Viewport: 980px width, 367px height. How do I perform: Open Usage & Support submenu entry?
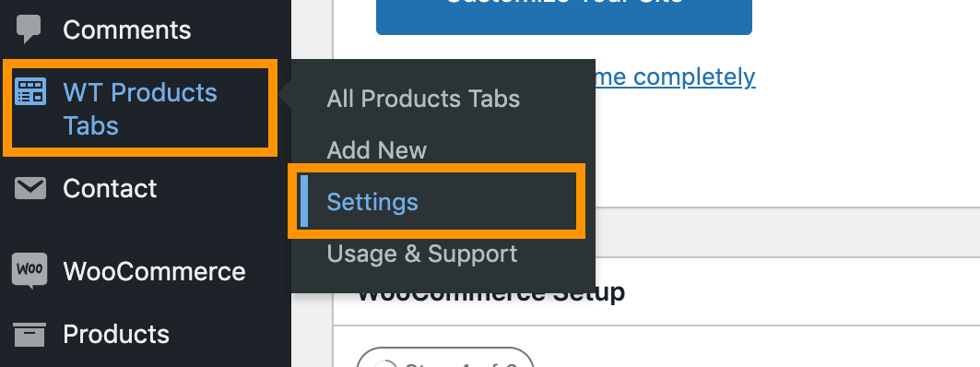pos(422,254)
